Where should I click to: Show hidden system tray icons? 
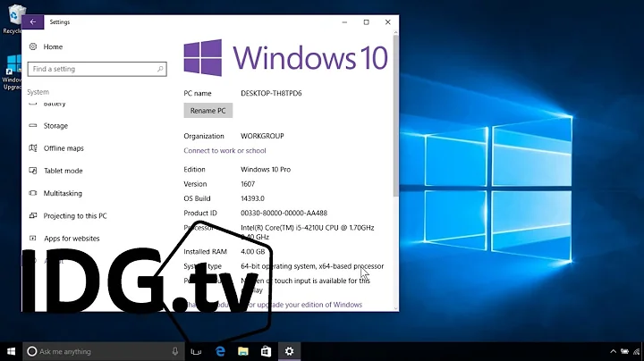click(614, 351)
